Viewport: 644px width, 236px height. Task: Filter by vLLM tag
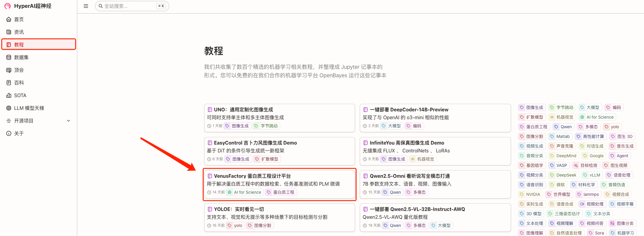click(592, 175)
